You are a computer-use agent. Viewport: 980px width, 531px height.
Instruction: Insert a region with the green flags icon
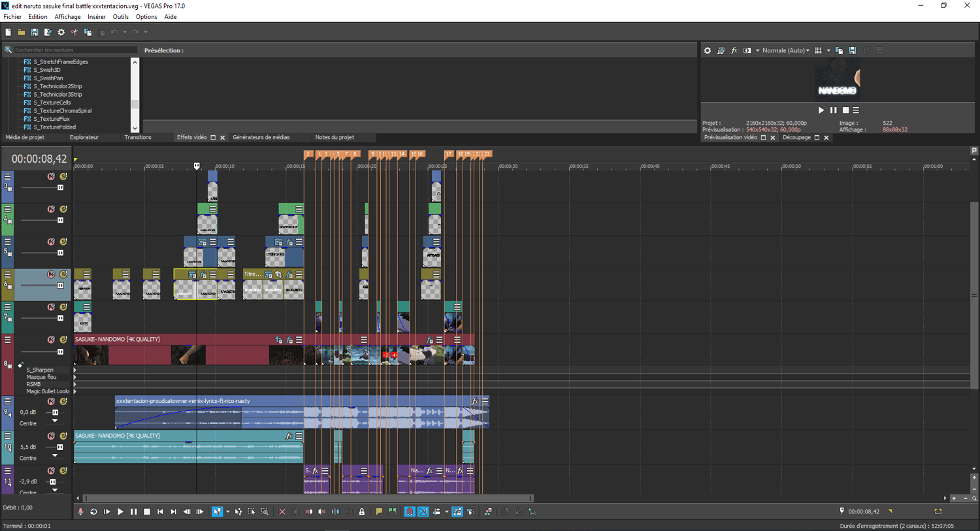392,512
